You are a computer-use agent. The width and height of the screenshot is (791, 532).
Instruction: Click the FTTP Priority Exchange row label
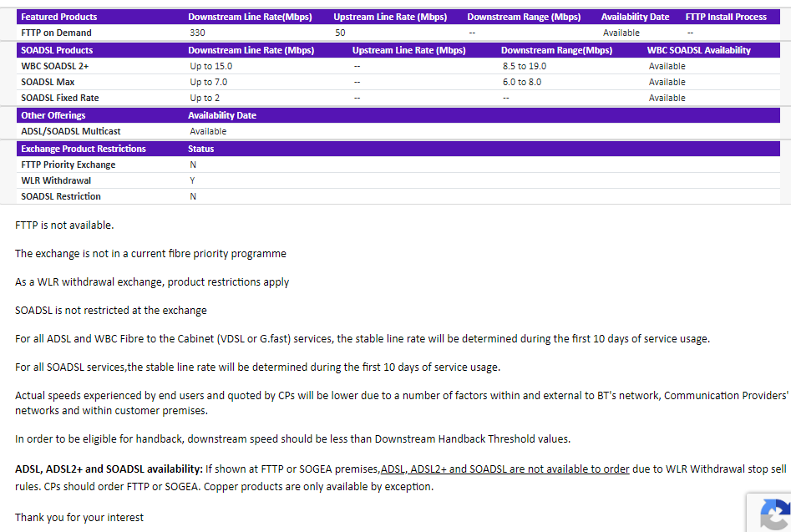[x=68, y=165]
